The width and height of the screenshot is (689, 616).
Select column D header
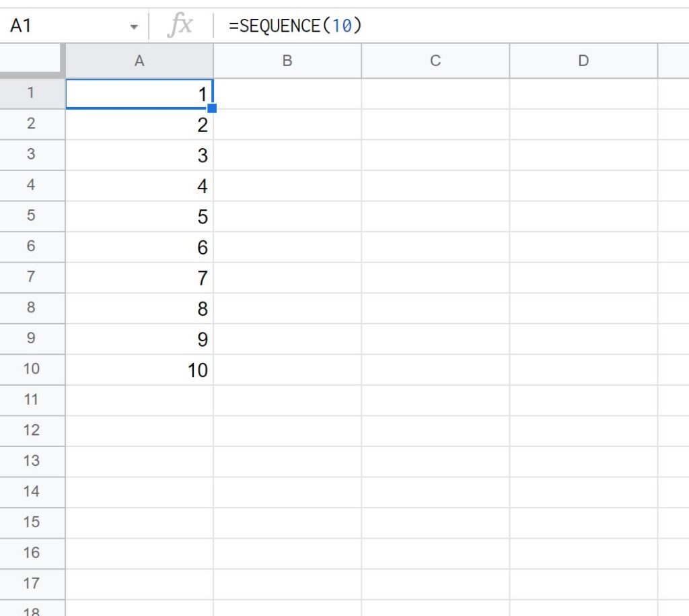pyautogui.click(x=583, y=61)
